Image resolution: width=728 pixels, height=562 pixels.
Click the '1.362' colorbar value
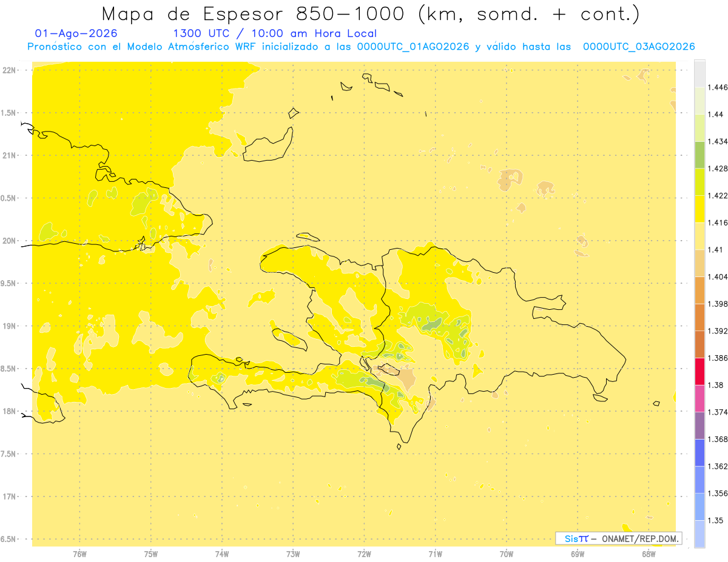point(717,466)
